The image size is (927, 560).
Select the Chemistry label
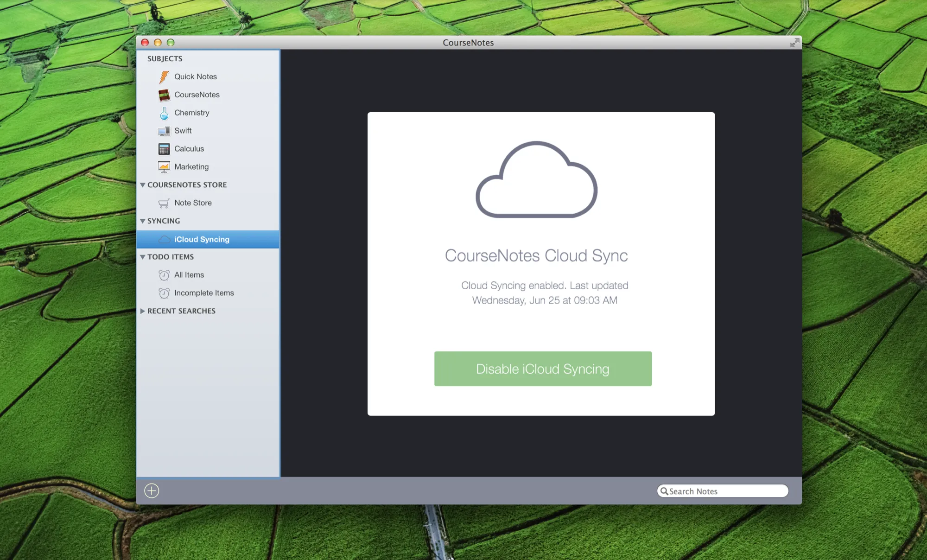coord(192,113)
